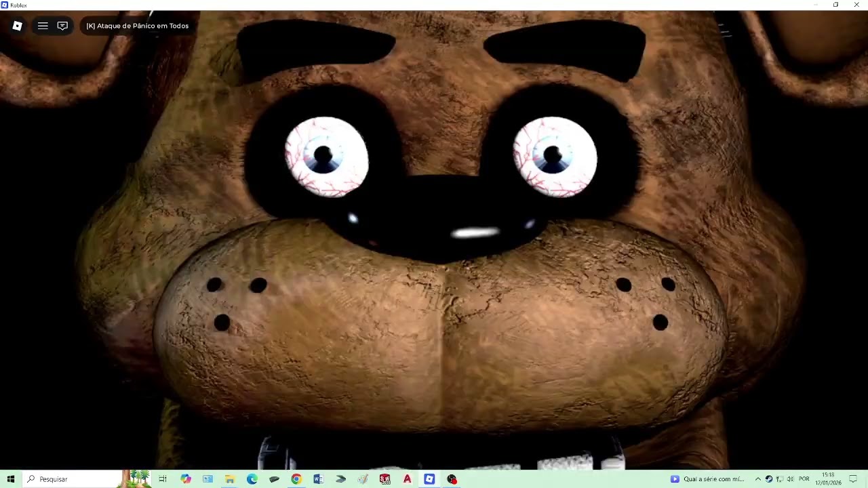This screenshot has width=868, height=488.
Task: Minimize the Roblox window
Action: tap(815, 5)
